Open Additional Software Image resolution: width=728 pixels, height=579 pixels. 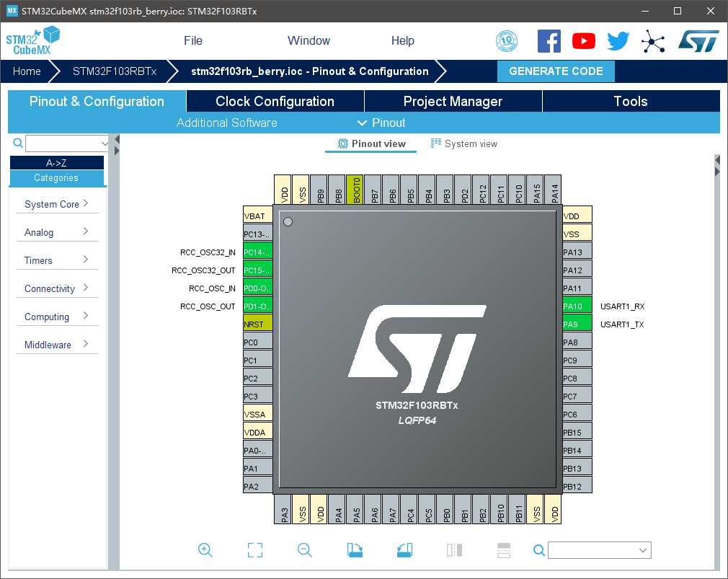pos(226,123)
